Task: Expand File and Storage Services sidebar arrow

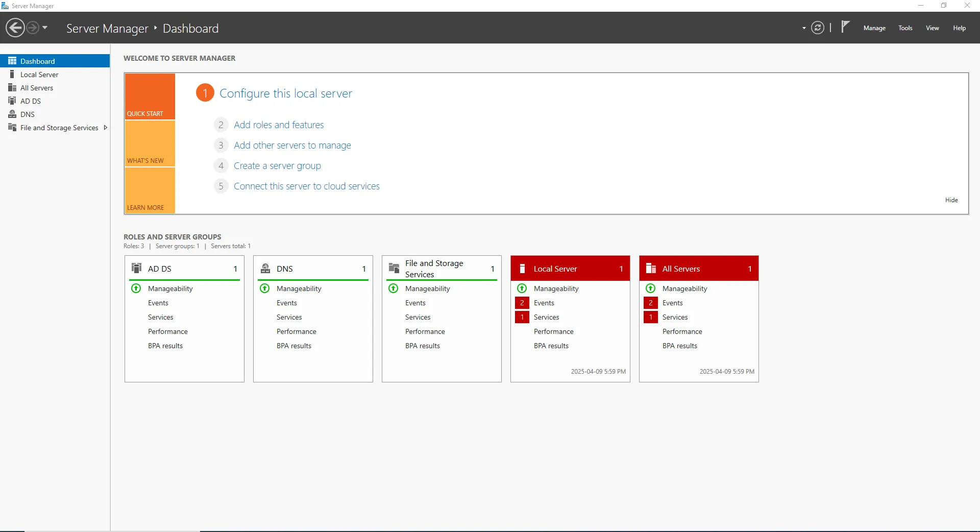Action: click(105, 128)
